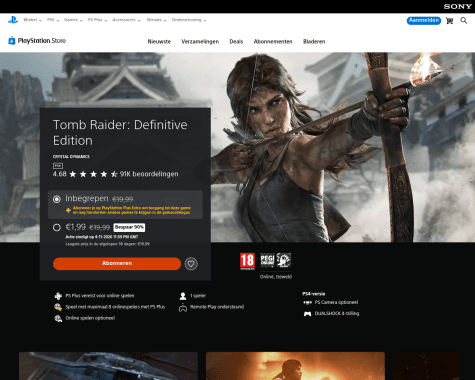The width and height of the screenshot is (475, 380).
Task: Click the violence content descriptor icon
Action: click(x=284, y=260)
